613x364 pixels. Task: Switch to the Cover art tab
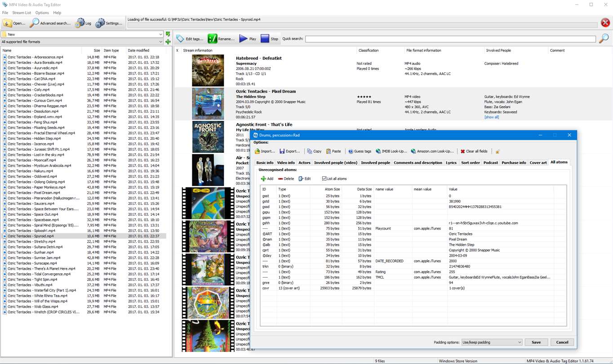coord(538,162)
